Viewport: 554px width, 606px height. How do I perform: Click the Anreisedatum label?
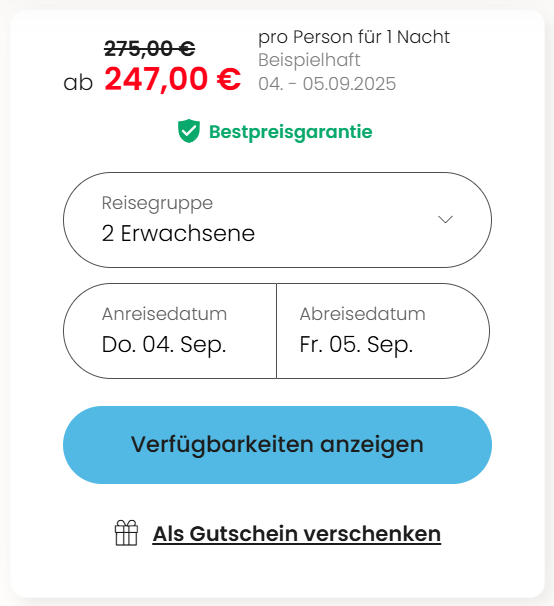(164, 314)
